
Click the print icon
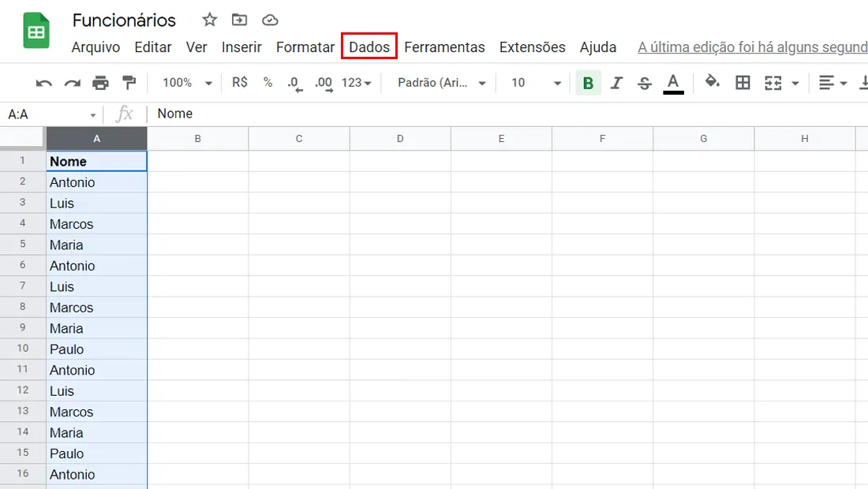point(100,83)
